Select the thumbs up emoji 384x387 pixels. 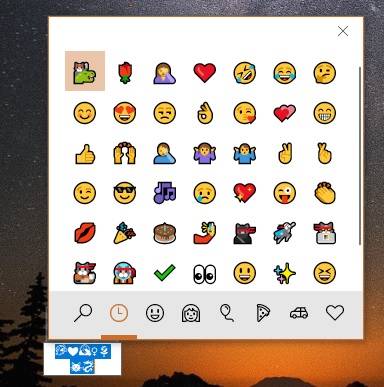[x=85, y=153]
